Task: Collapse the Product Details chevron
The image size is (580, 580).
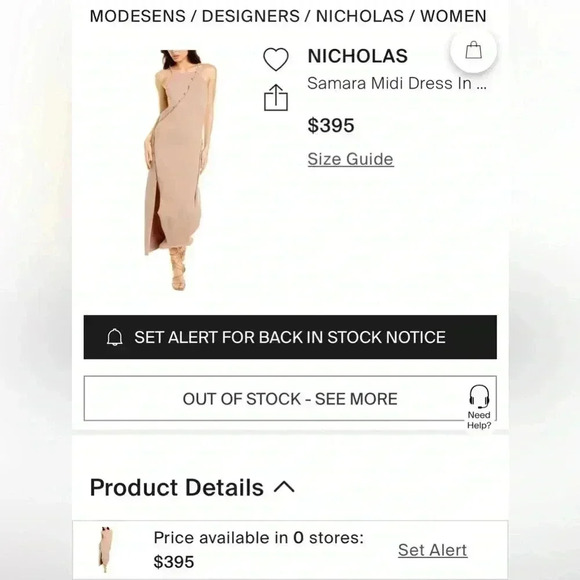Action: click(x=284, y=487)
